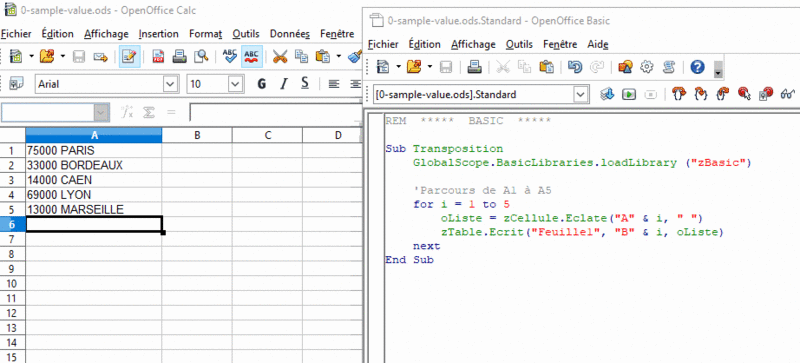Click the Print icon in Basic IDE

475,67
